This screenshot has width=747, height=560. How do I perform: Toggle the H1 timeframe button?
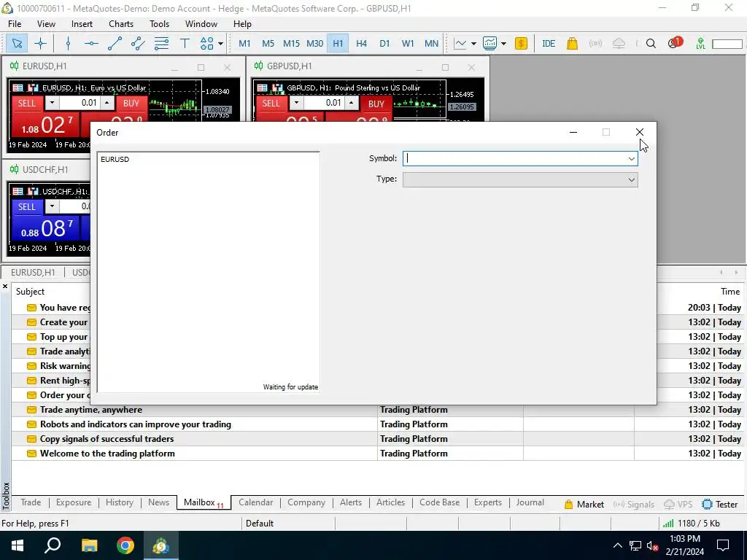tap(338, 43)
